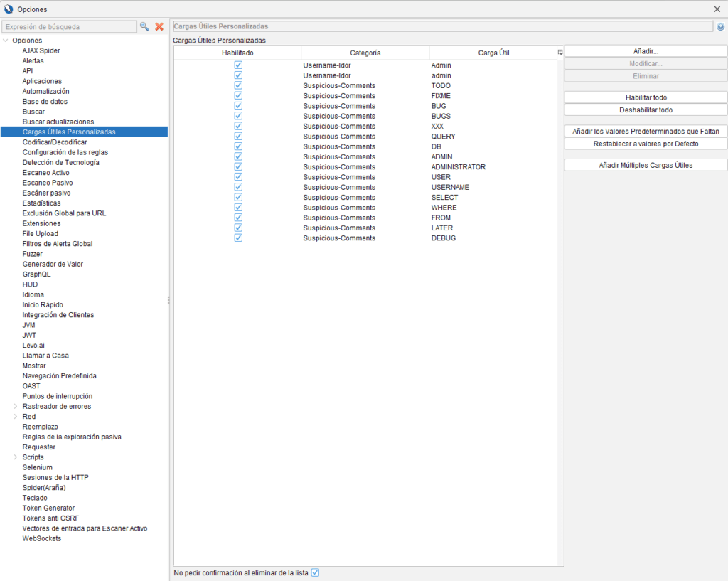Open help via blue question icon
The image size is (728, 581).
click(x=720, y=26)
